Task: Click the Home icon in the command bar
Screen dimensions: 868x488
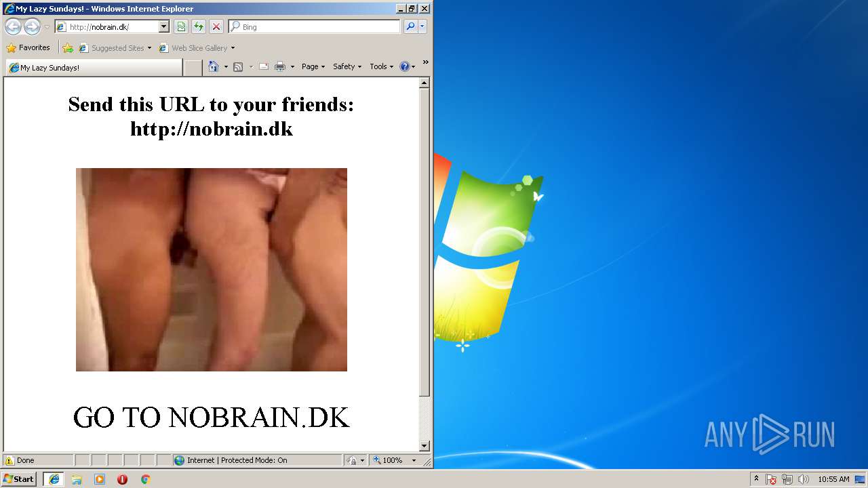Action: tap(214, 66)
